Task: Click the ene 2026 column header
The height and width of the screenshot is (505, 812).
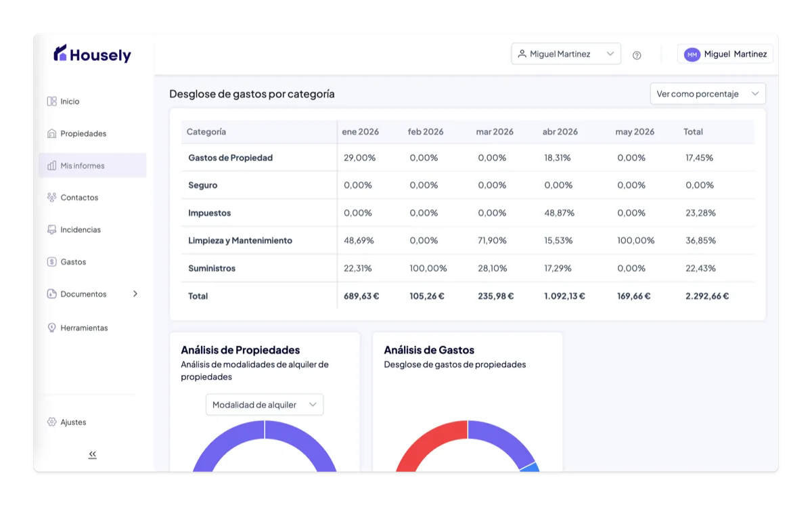Action: (360, 132)
